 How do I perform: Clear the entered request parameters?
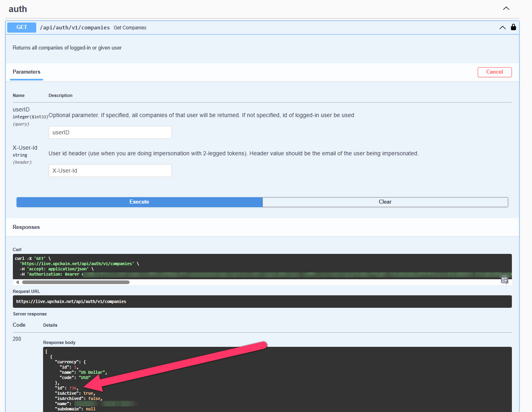pyautogui.click(x=385, y=202)
